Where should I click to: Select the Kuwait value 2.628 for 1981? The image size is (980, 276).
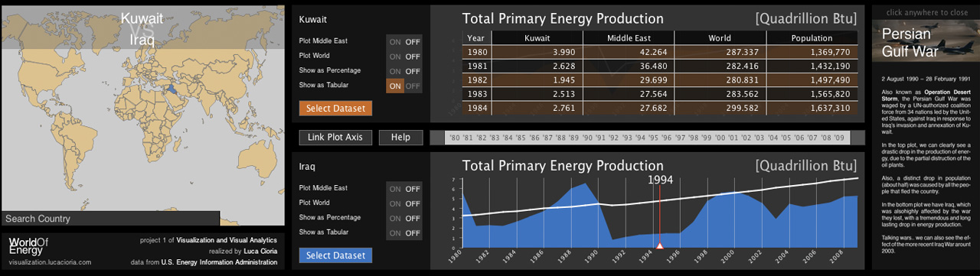(537, 66)
